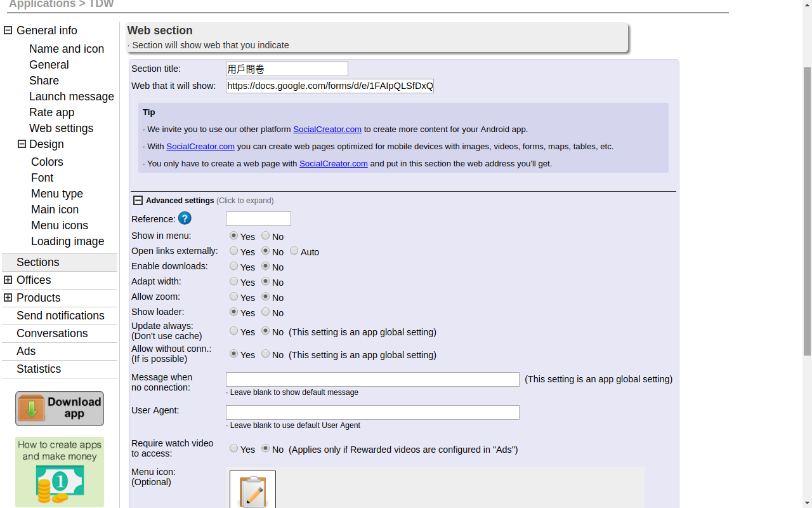Expand the Products menu group
This screenshot has width=812, height=508.
8,298
